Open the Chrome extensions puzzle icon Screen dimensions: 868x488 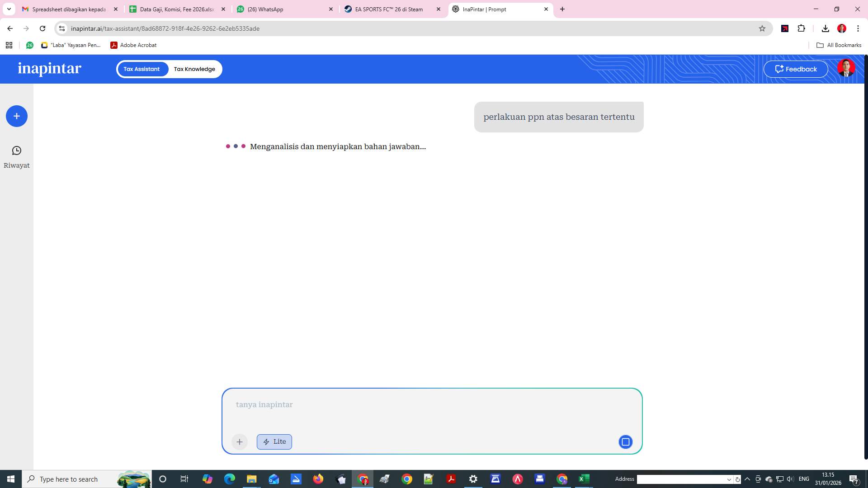pyautogui.click(x=802, y=28)
